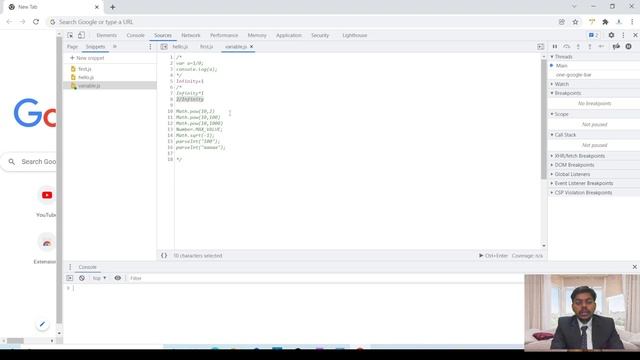
Task: Click the vertical editor scrollbar
Action: (x=544, y=119)
